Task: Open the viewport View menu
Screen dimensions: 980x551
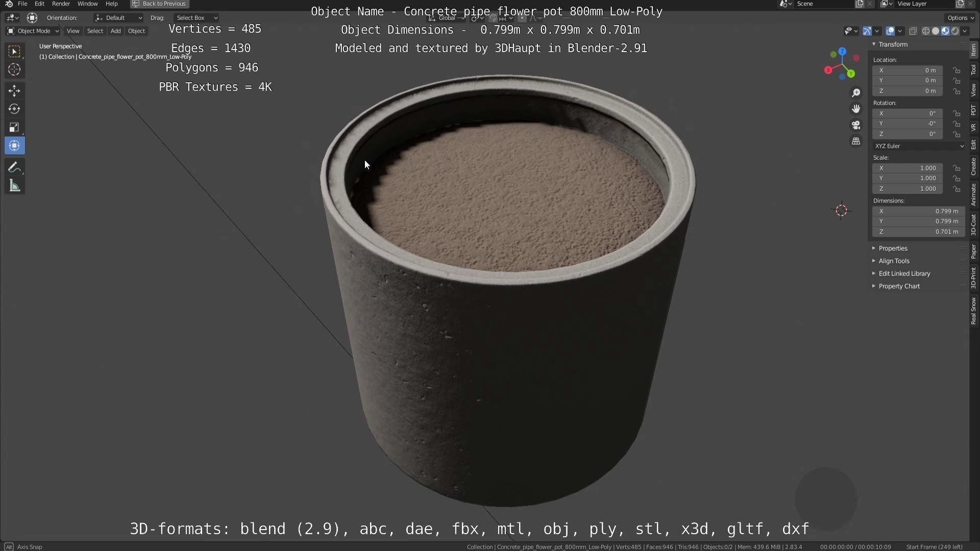Action: [73, 31]
